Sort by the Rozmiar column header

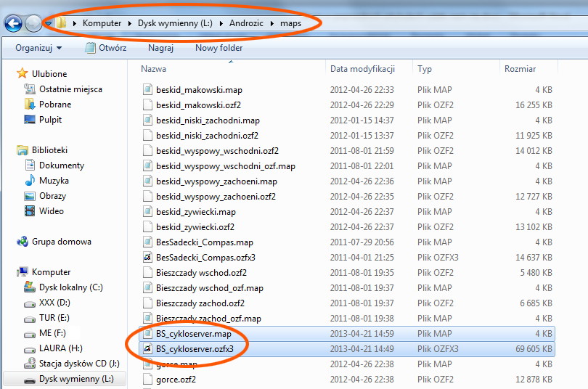pos(520,69)
